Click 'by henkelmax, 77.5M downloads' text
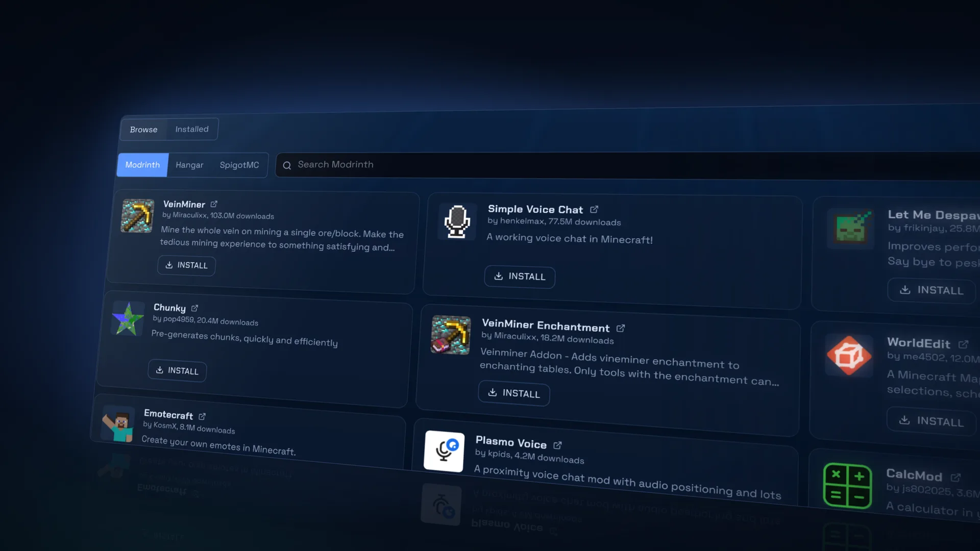Image resolution: width=980 pixels, height=551 pixels. (x=554, y=221)
